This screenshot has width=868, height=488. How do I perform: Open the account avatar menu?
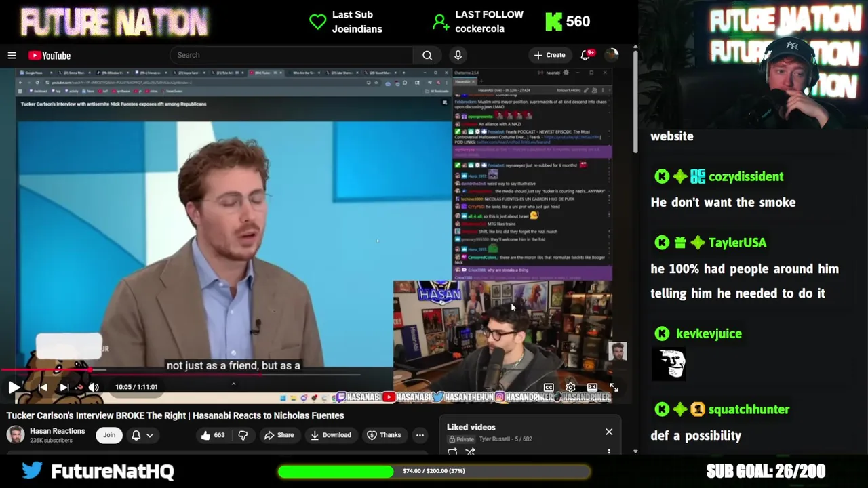pyautogui.click(x=612, y=55)
